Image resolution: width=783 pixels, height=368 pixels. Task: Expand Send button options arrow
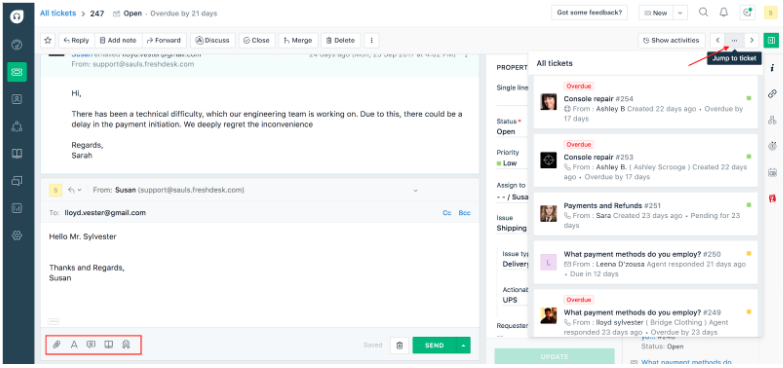(x=463, y=345)
